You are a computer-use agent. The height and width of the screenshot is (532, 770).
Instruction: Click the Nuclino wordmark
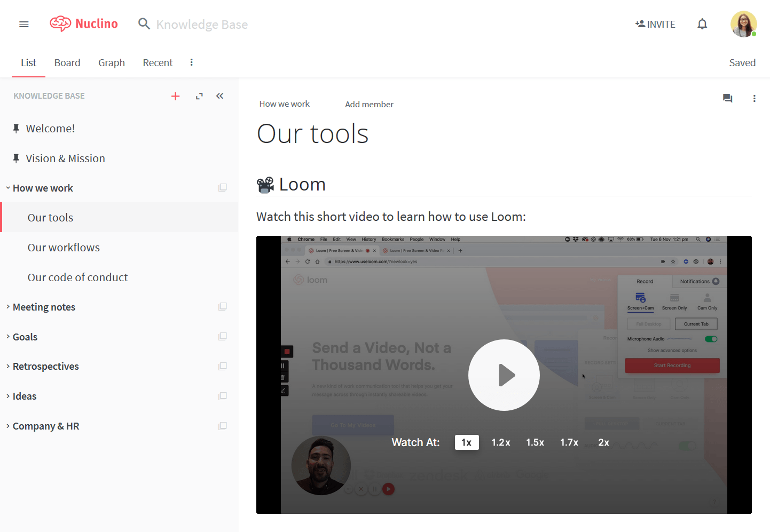point(97,24)
